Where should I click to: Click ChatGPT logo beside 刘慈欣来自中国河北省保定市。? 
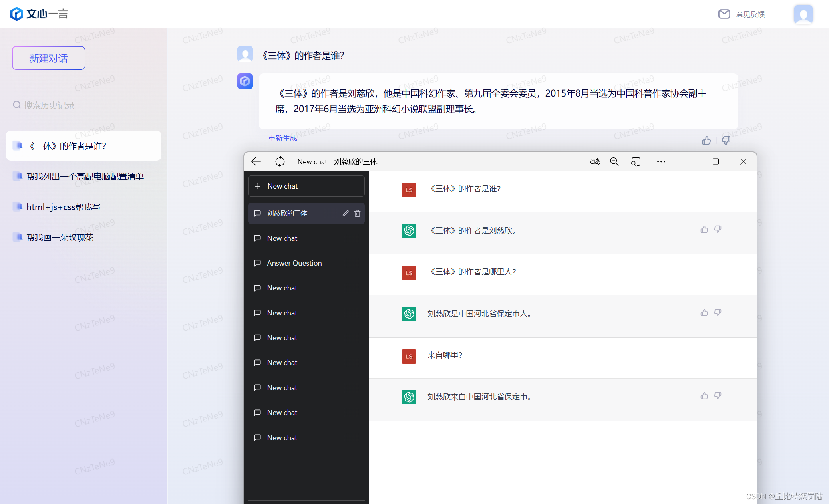(409, 397)
